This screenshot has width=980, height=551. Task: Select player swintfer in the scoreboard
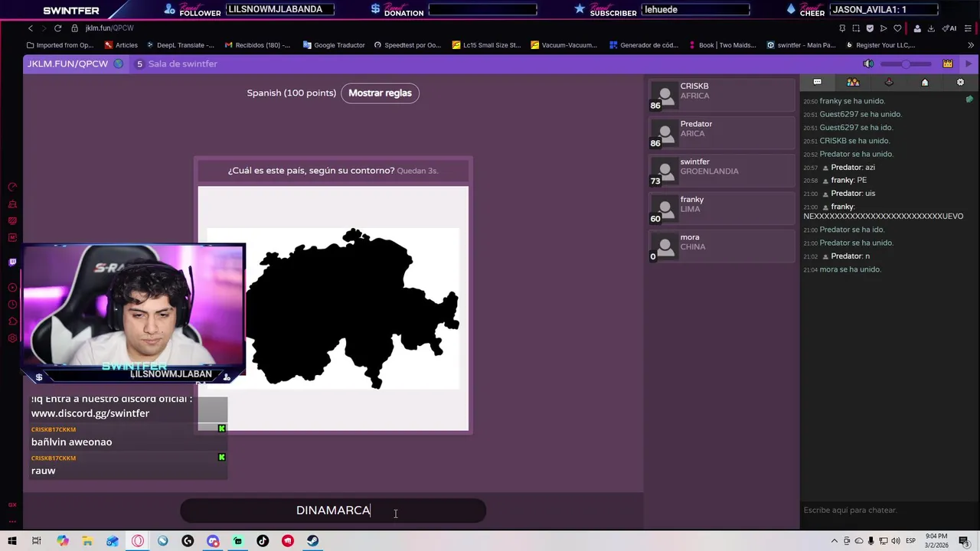pyautogui.click(x=722, y=171)
